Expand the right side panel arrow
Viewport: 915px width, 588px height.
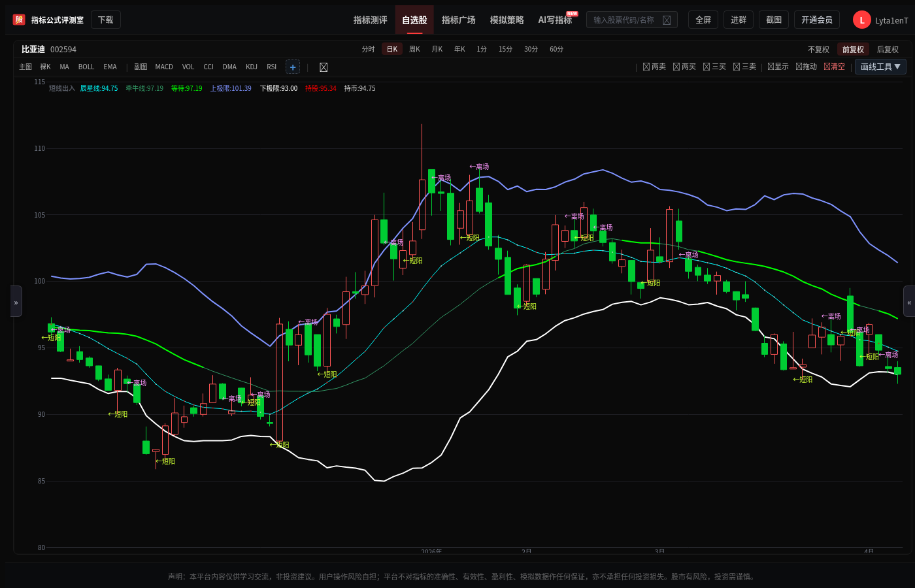(x=909, y=301)
